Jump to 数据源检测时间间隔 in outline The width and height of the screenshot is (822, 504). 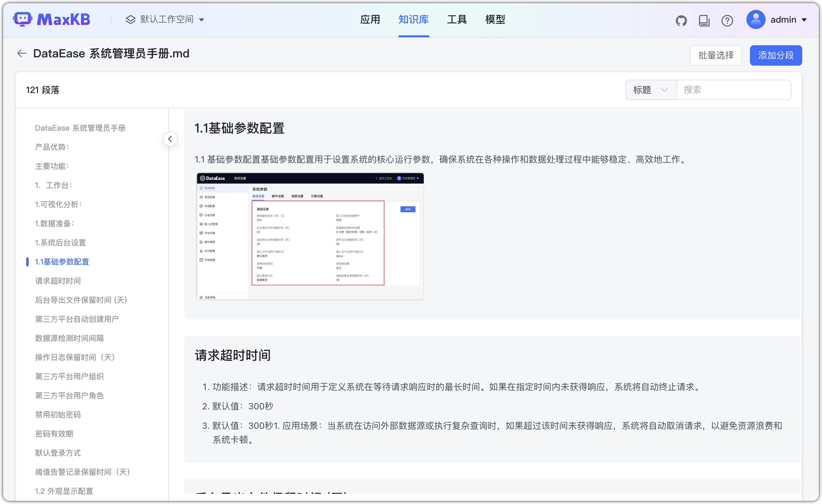click(70, 338)
